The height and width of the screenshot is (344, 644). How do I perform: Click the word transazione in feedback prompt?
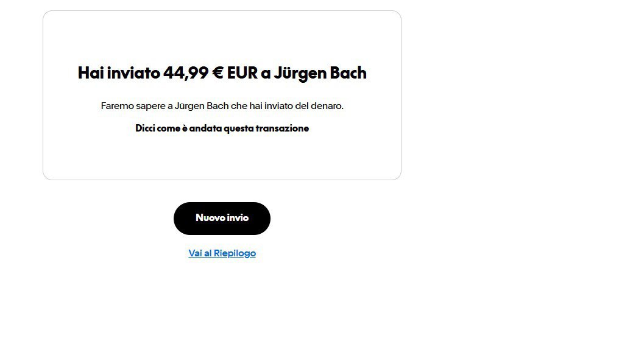coord(282,128)
